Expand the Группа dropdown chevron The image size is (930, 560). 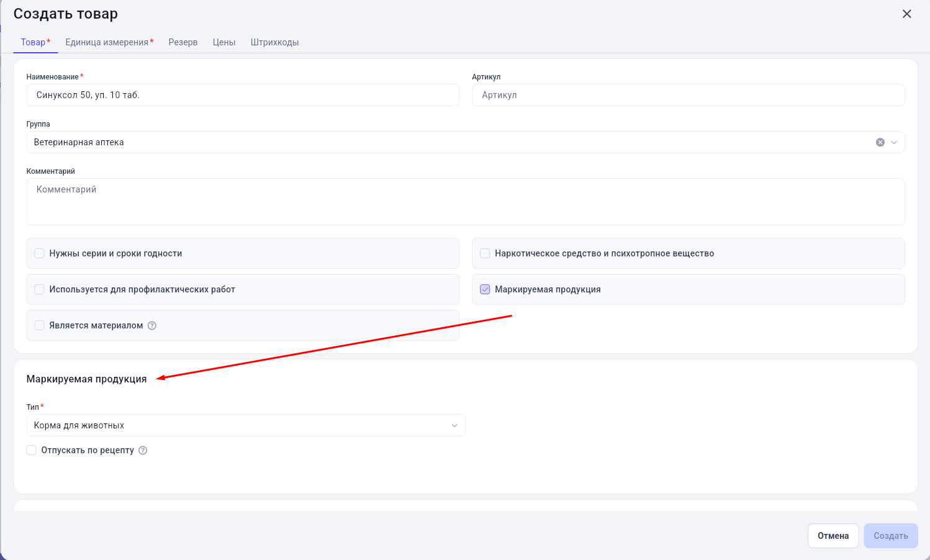(894, 142)
